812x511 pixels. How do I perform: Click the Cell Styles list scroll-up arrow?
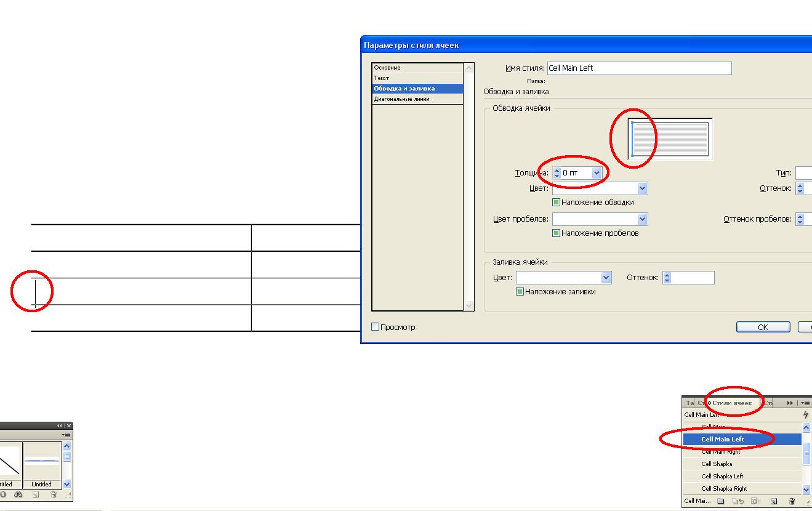point(806,427)
